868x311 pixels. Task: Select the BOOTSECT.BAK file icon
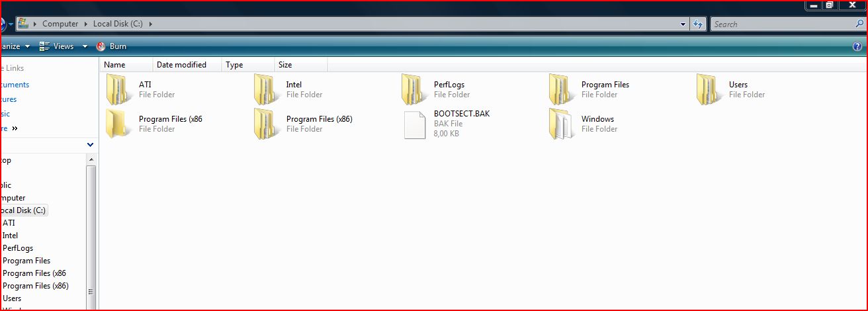pyautogui.click(x=415, y=124)
